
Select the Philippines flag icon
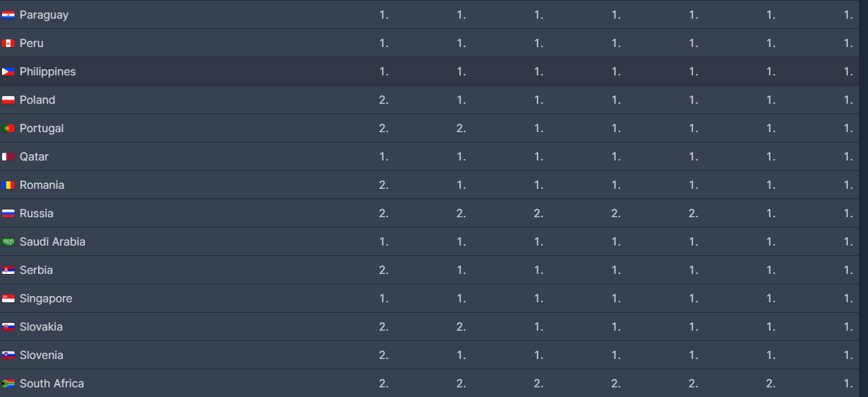pos(8,71)
